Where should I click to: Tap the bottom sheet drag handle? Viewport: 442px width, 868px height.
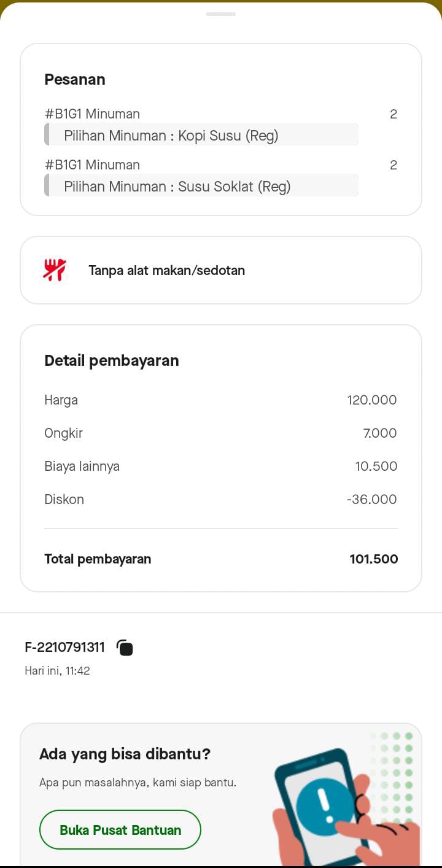[x=221, y=14]
